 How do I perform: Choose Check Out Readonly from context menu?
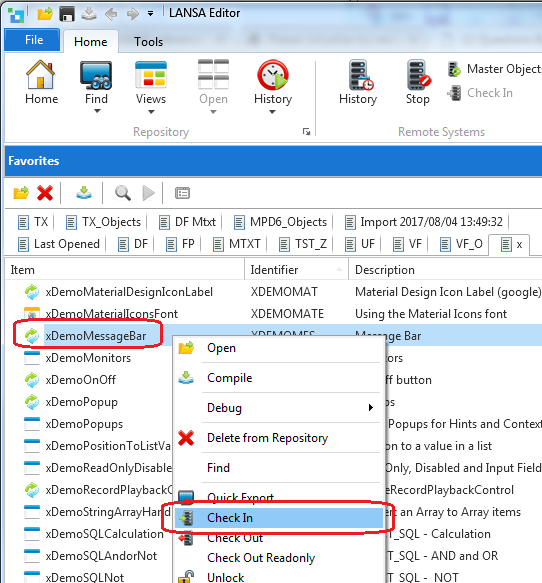(x=279, y=558)
